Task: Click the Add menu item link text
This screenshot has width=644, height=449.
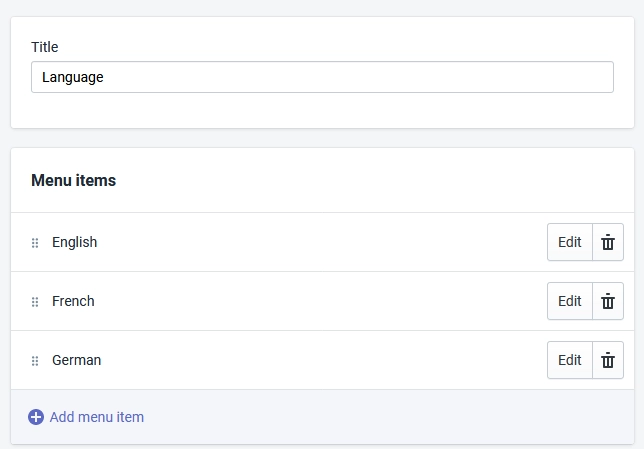Action: [x=97, y=417]
